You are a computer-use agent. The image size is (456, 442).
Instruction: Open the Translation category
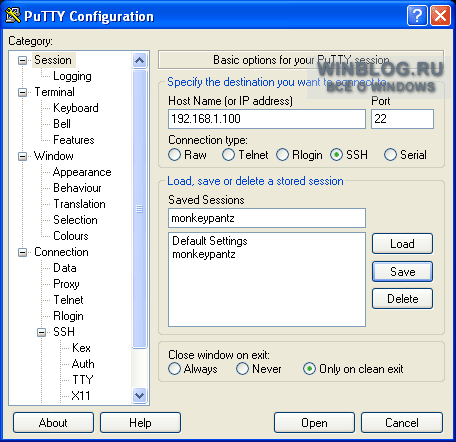pyautogui.click(x=79, y=204)
